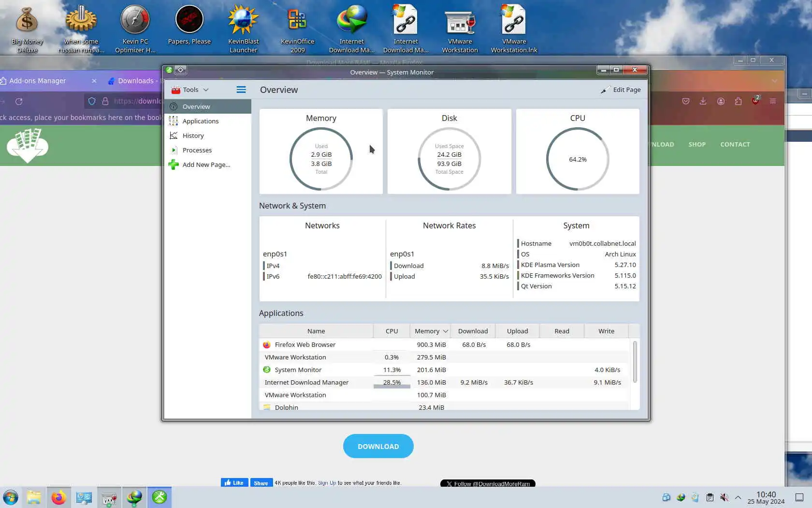Image resolution: width=812 pixels, height=508 pixels.
Task: Click the System Monitor taskbar icon
Action: (x=159, y=497)
